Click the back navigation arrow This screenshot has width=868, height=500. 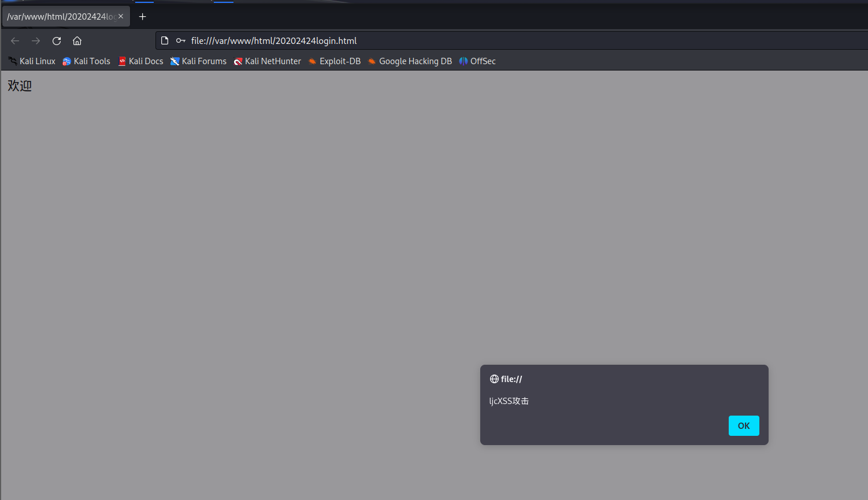pos(15,40)
